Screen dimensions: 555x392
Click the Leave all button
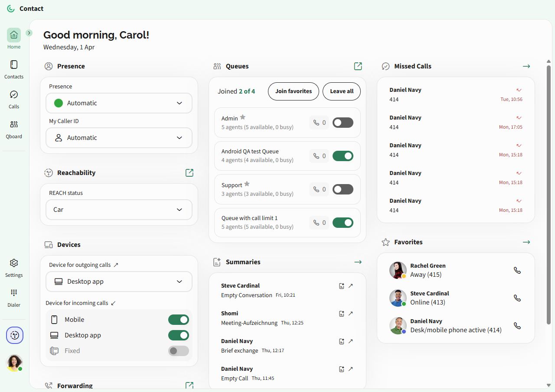(x=341, y=91)
